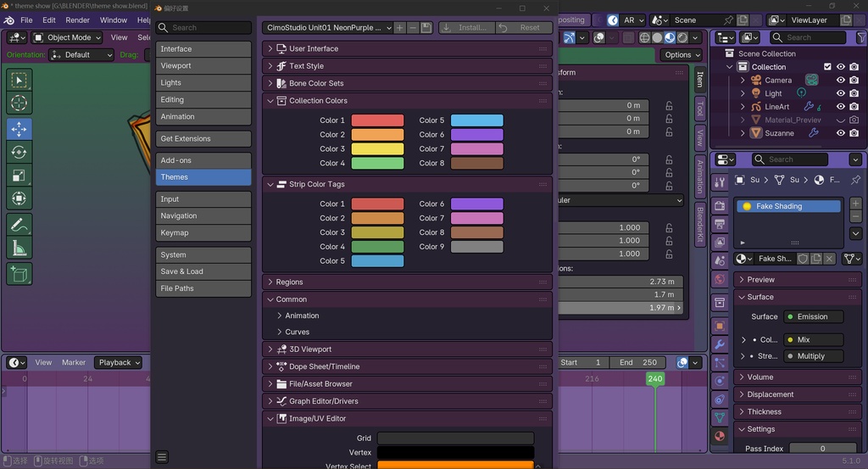Open the outliner filter funnel icon
The image size is (868, 469).
(861, 37)
